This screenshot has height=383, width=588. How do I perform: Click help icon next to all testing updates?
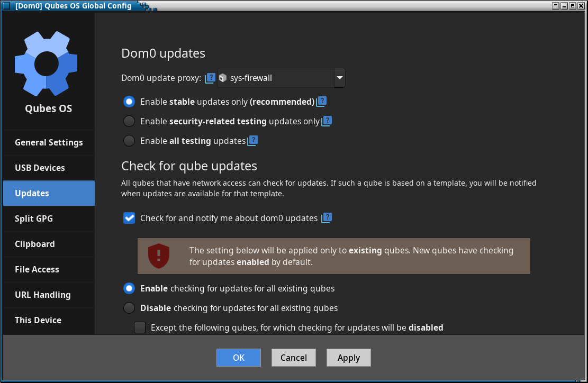pos(252,141)
